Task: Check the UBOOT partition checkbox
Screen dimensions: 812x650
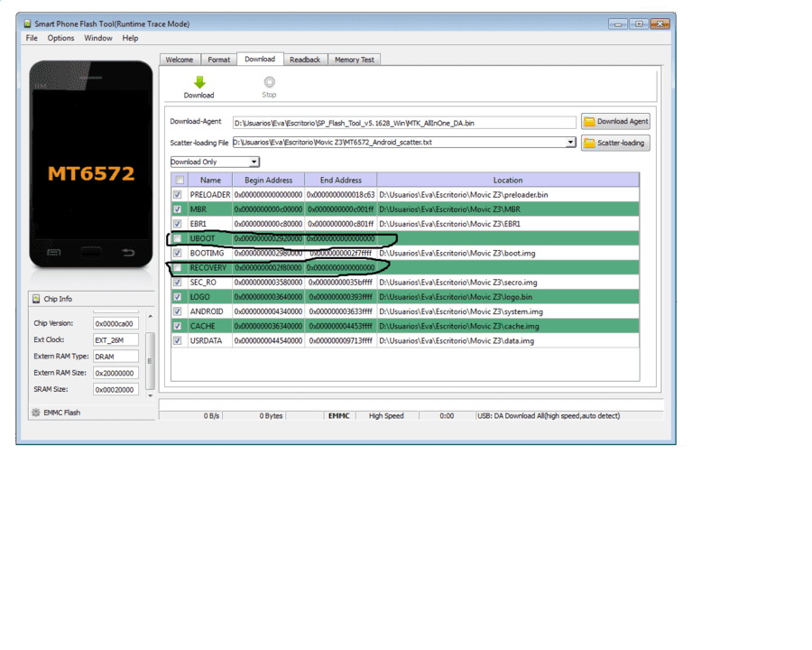Action: click(x=178, y=238)
